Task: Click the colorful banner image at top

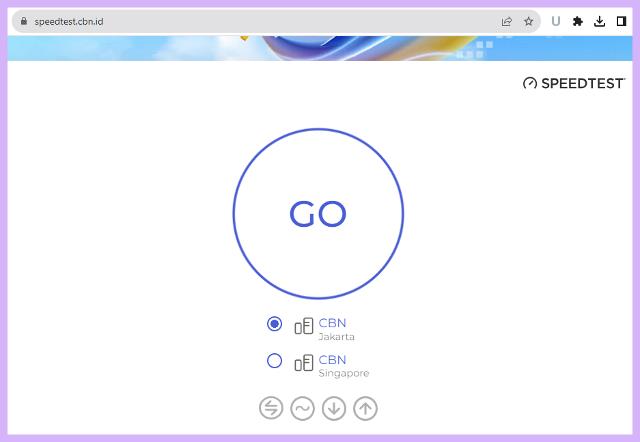Action: click(x=320, y=48)
